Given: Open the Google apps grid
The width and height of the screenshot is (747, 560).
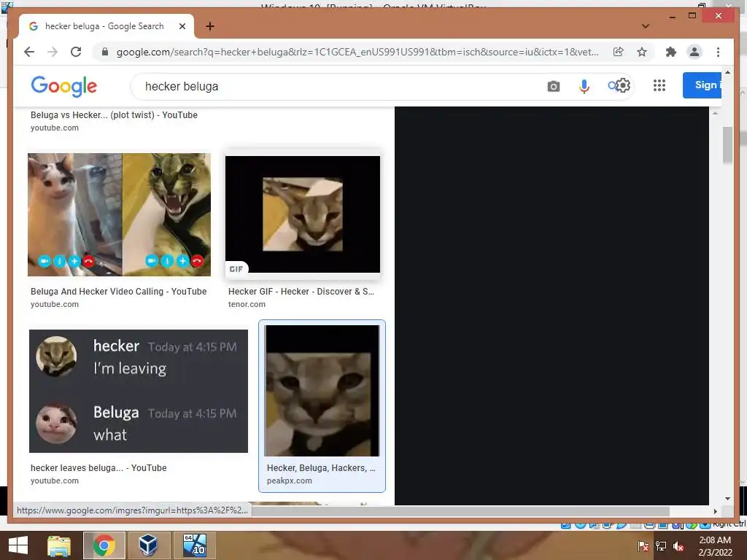Looking at the screenshot, I should click(x=659, y=86).
